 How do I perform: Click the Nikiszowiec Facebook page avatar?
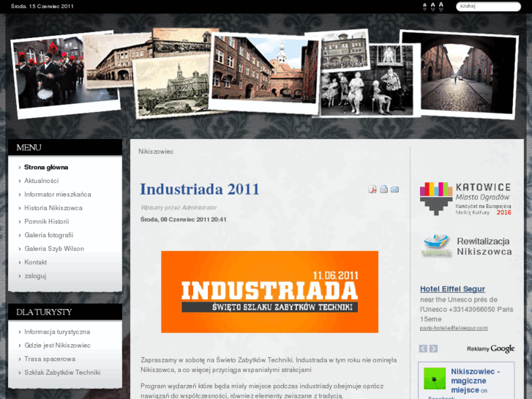[435, 379]
